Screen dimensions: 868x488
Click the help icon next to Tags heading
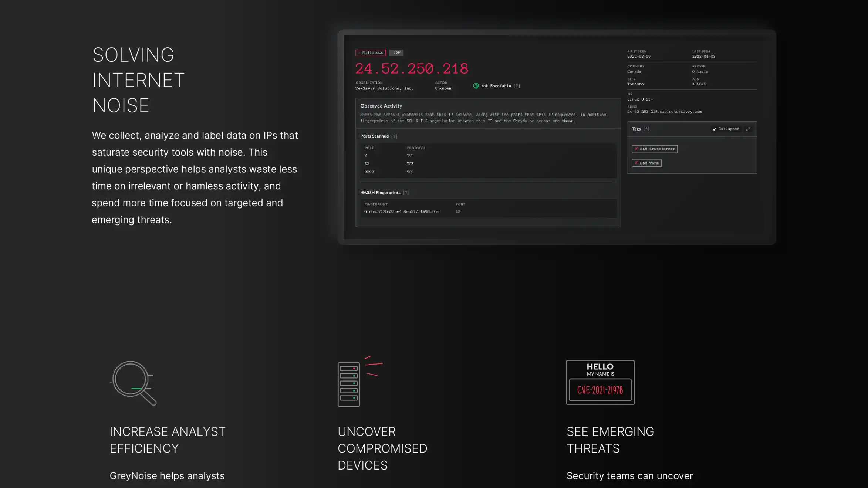point(646,129)
